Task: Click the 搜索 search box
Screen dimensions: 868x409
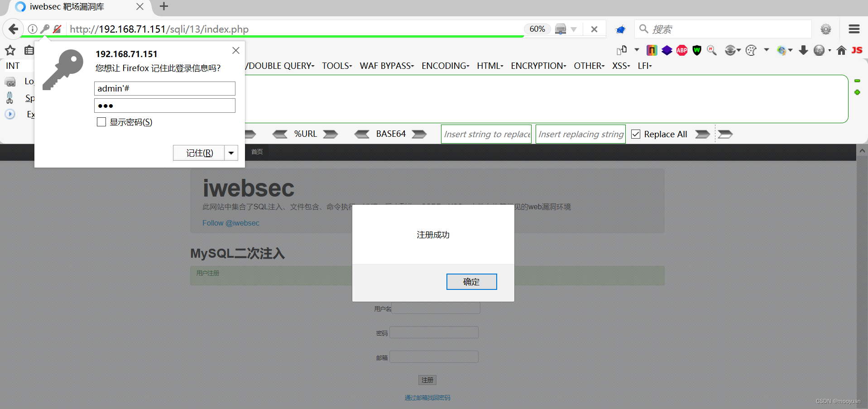Action: tap(723, 29)
